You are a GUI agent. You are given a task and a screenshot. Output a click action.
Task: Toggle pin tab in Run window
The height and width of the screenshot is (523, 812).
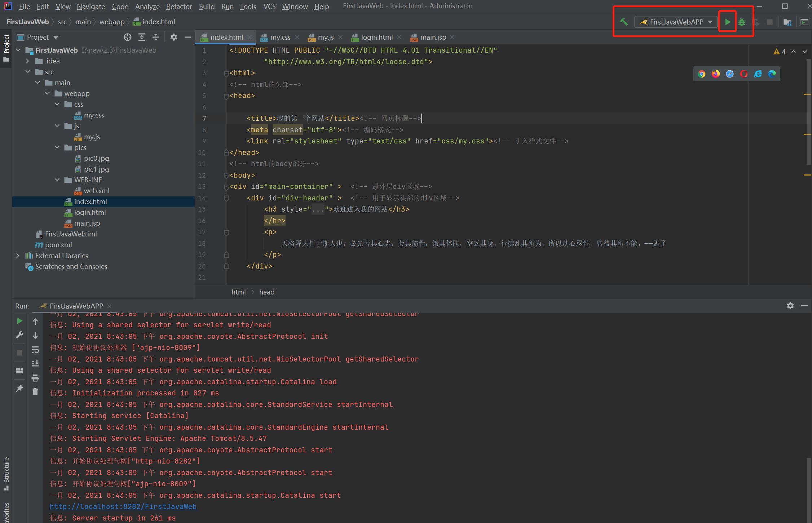[19, 389]
